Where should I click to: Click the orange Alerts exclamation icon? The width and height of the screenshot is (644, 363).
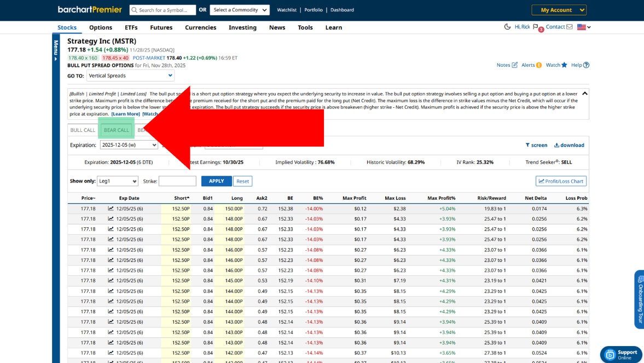[538, 65]
